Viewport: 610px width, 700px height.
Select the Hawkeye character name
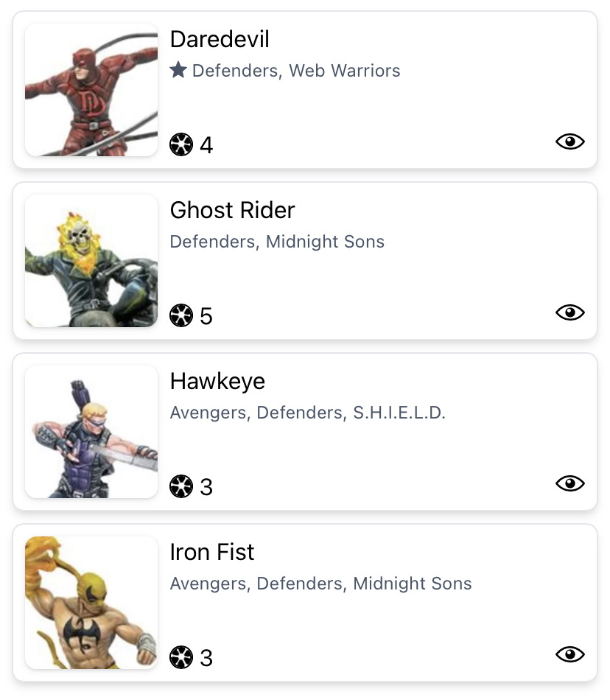pos(217,381)
